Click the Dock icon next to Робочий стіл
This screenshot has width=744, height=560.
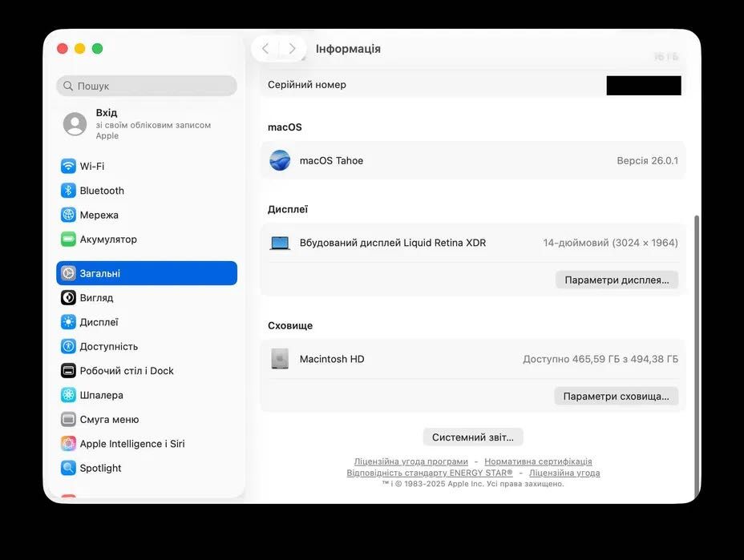[x=68, y=370]
